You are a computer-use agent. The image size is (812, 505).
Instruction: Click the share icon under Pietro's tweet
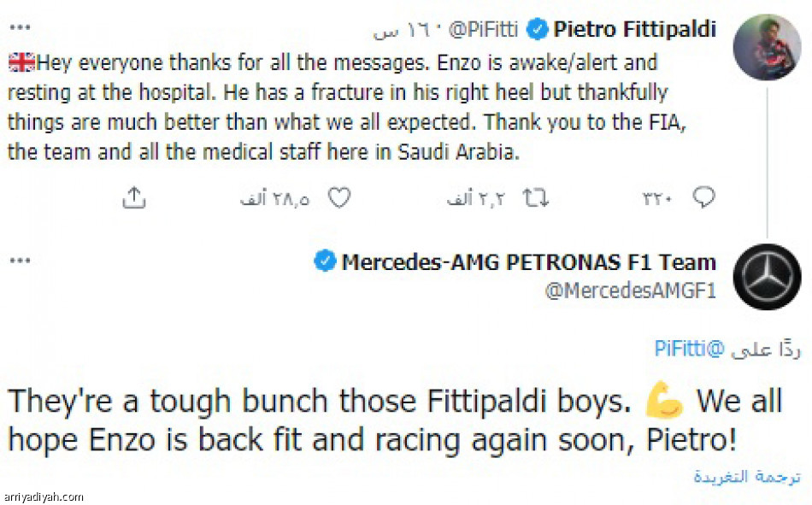coord(133,198)
